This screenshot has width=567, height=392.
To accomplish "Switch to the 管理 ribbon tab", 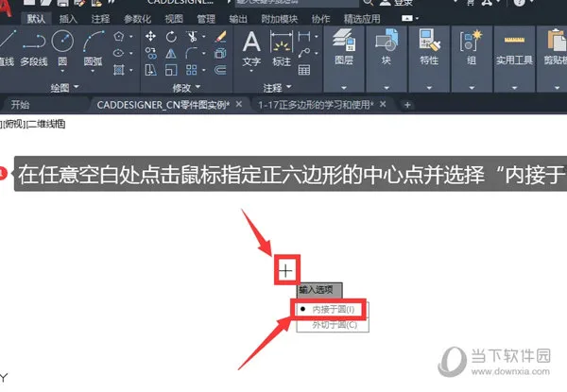I will [206, 19].
